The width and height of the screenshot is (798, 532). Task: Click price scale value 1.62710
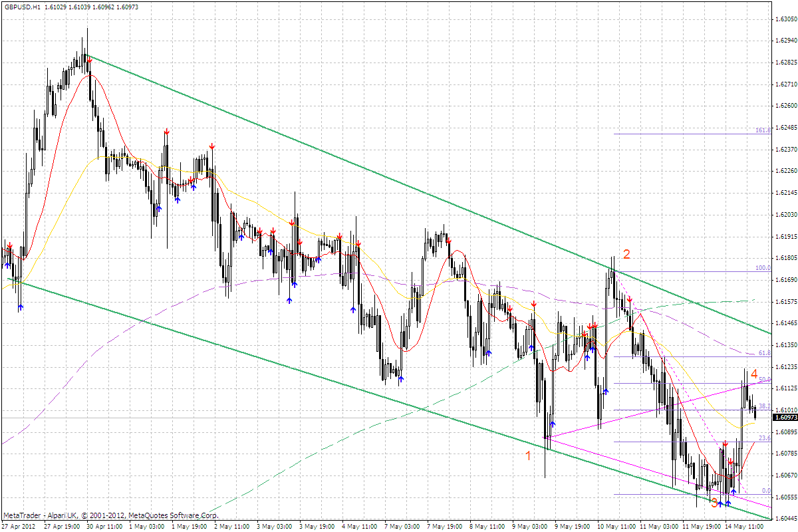pyautogui.click(x=787, y=84)
